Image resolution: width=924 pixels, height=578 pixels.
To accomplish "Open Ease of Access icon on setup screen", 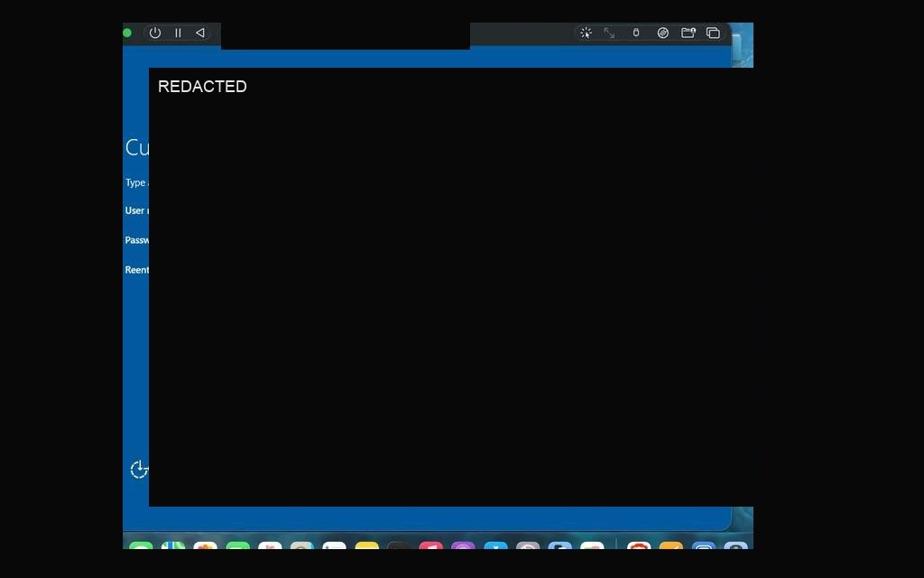I will (x=139, y=470).
